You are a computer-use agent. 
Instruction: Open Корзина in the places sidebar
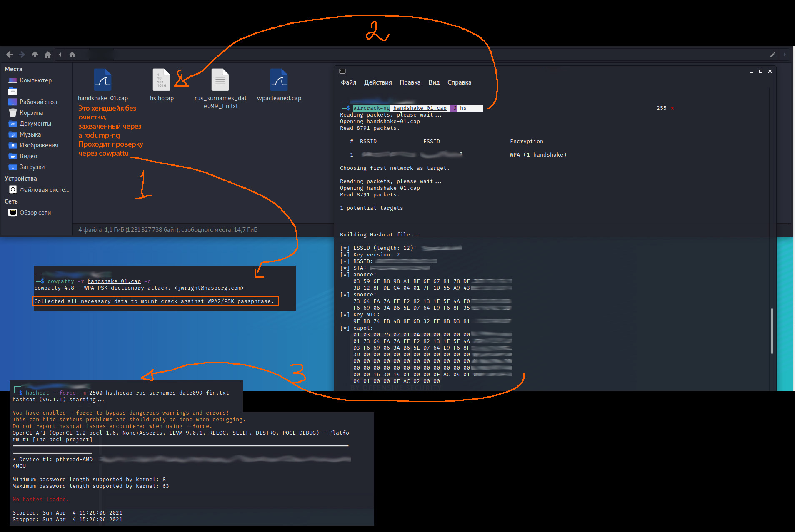pyautogui.click(x=31, y=113)
